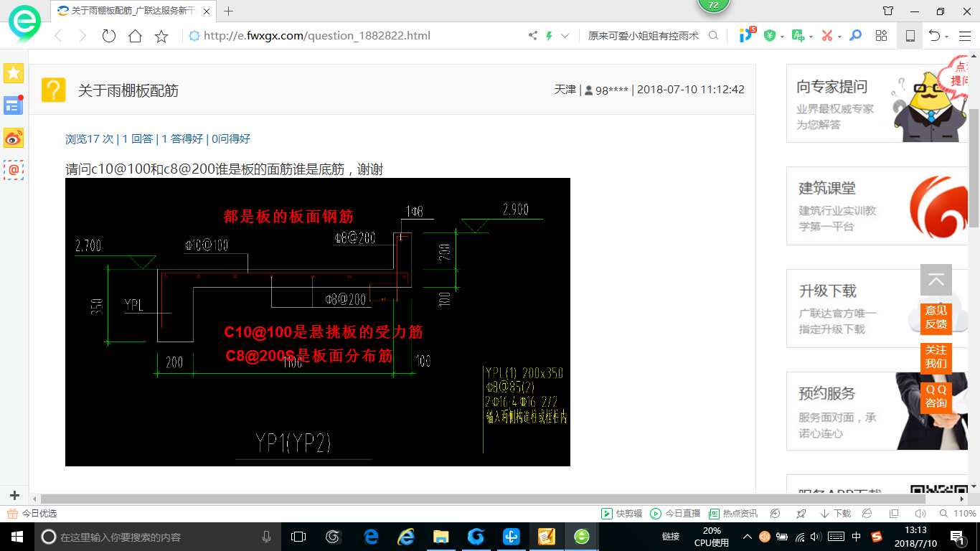Open the news feed sidebar icon

click(14, 105)
